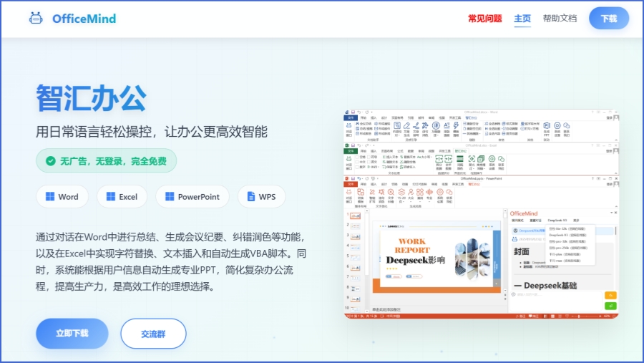This screenshot has width=644, height=363.
Task: Expand the 15-20页 dropdown in PowerPoint ribbon
Action: tap(401, 195)
